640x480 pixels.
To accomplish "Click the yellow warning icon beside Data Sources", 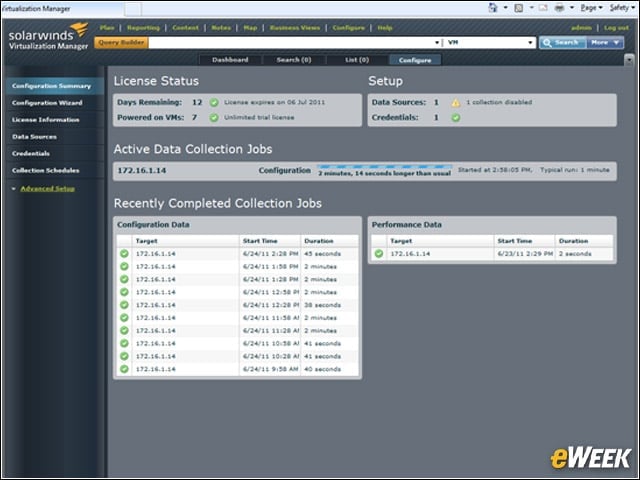I will point(456,102).
